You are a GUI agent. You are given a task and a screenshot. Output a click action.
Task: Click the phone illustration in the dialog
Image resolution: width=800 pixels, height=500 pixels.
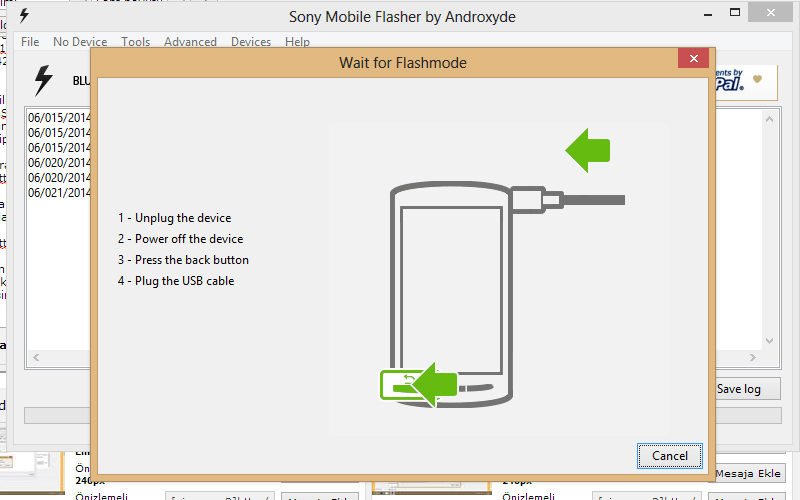(x=452, y=294)
